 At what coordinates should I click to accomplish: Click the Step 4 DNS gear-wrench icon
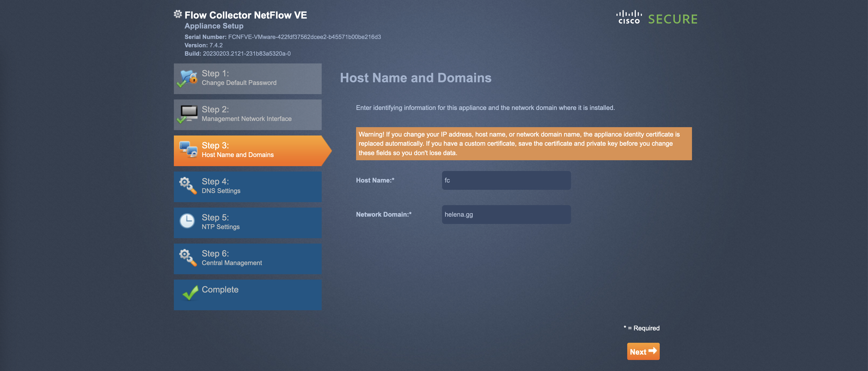(x=188, y=186)
